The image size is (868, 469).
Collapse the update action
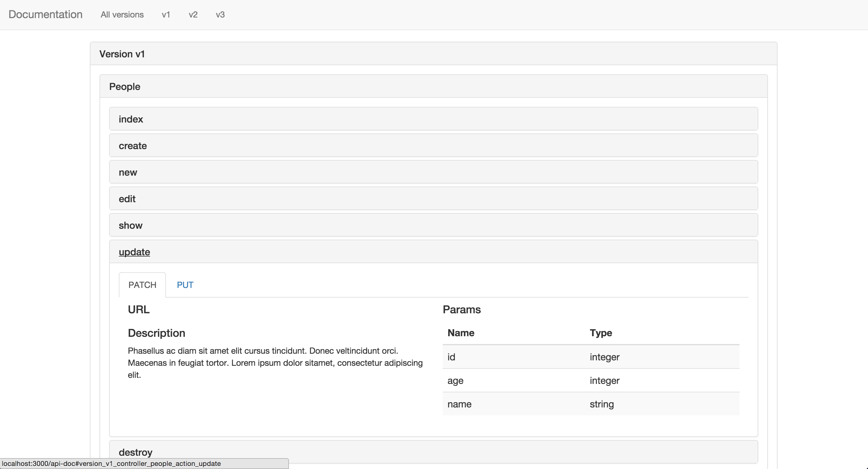pyautogui.click(x=134, y=252)
